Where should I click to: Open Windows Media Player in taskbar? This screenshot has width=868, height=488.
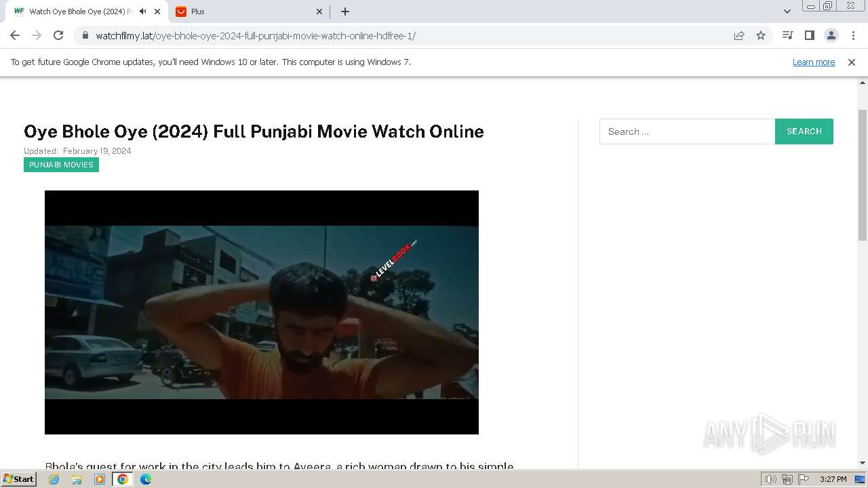point(100,479)
